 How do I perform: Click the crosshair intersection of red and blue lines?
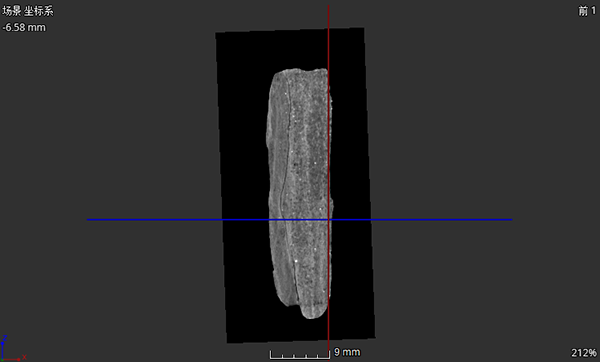click(x=329, y=220)
